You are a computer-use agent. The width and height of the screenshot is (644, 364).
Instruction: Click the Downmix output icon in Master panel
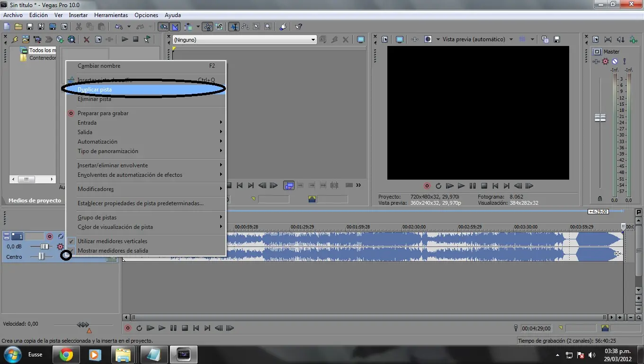608,39
